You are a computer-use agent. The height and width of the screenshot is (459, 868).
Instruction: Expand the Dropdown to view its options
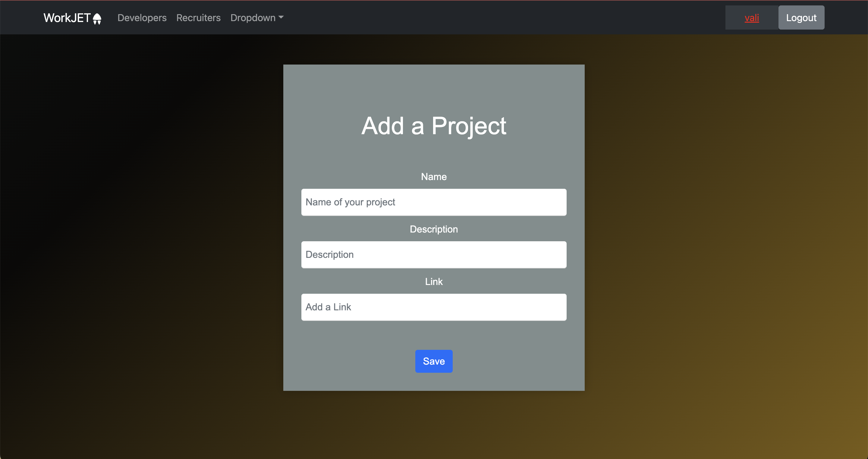(x=257, y=17)
